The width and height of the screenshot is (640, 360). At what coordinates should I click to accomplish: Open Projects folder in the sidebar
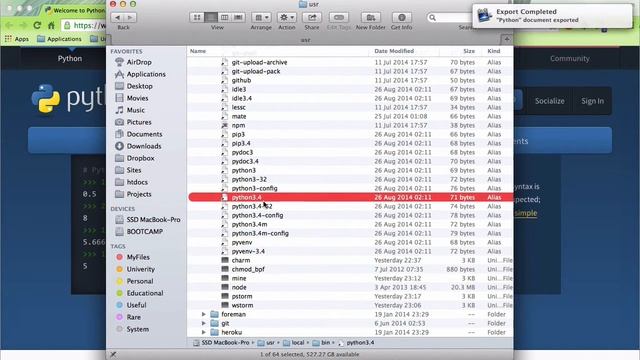pos(139,194)
